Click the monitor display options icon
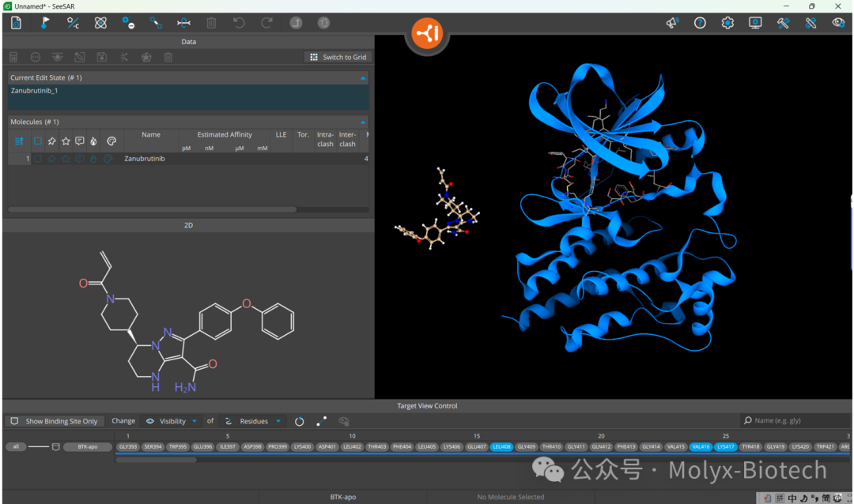This screenshot has width=854, height=504. 755,23
